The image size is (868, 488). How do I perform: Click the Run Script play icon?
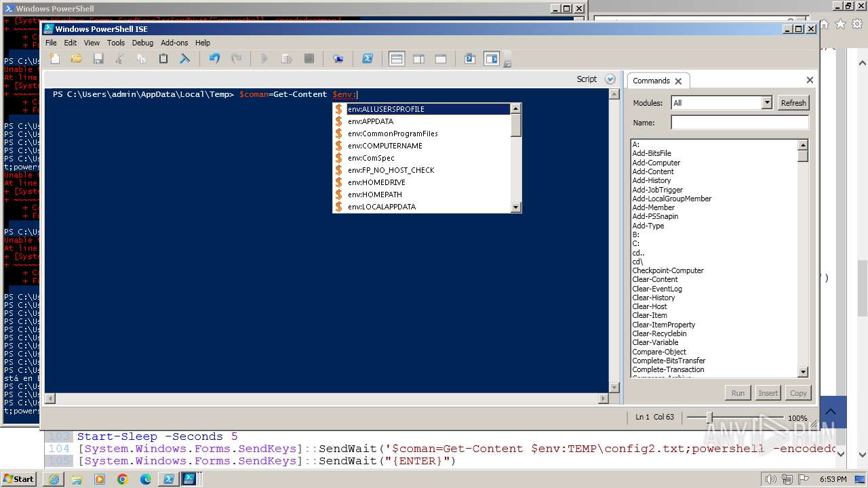265,59
